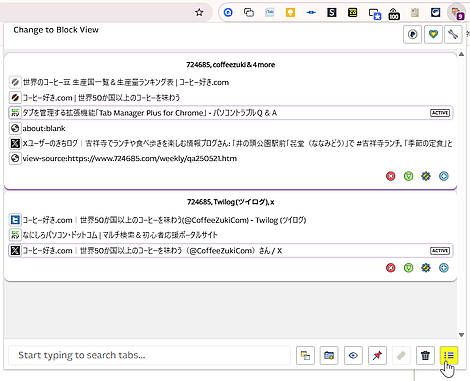Image resolution: width=470 pixels, height=381 pixels.
Task: Click window title '724685, coffeezuki & 4 more'
Action: [231, 65]
